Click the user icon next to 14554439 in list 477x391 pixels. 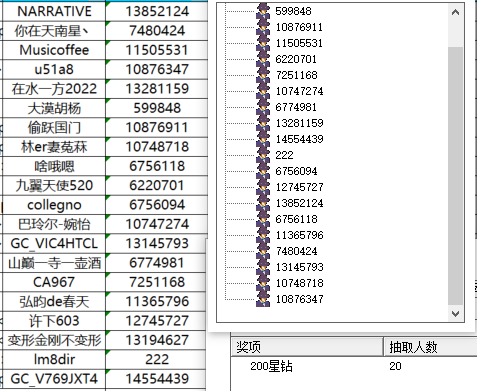263,139
